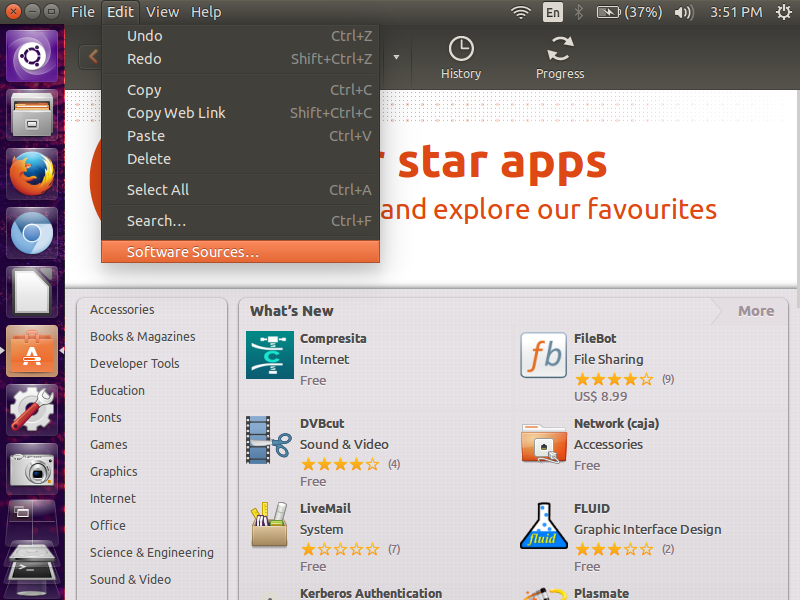
Task: Open the Internet category
Action: point(113,498)
